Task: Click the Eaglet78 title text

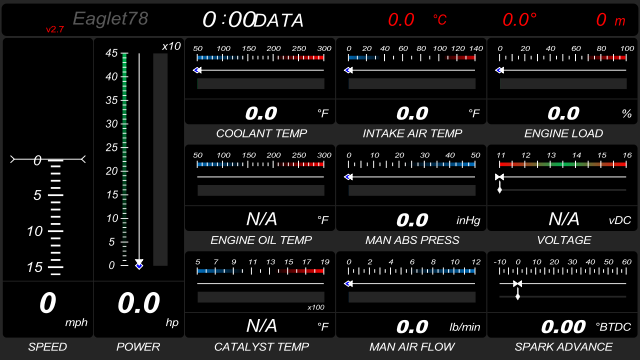Action: pos(110,19)
